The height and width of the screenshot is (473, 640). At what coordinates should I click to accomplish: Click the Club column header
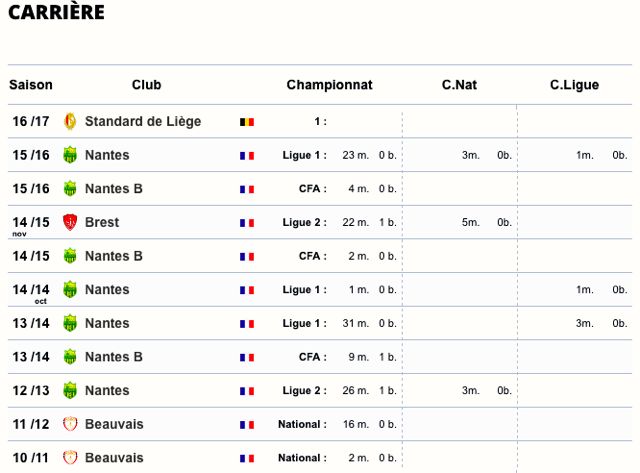point(147,84)
